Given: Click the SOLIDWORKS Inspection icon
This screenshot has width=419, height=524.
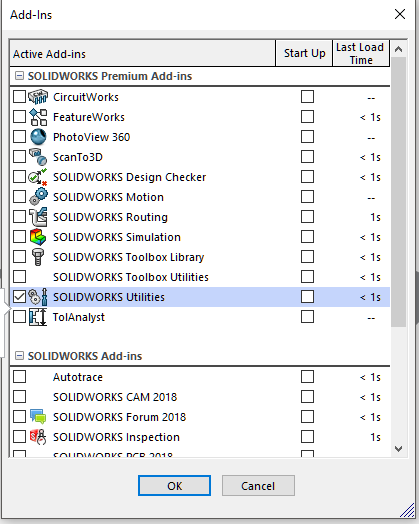Looking at the screenshot, I should point(38,437).
